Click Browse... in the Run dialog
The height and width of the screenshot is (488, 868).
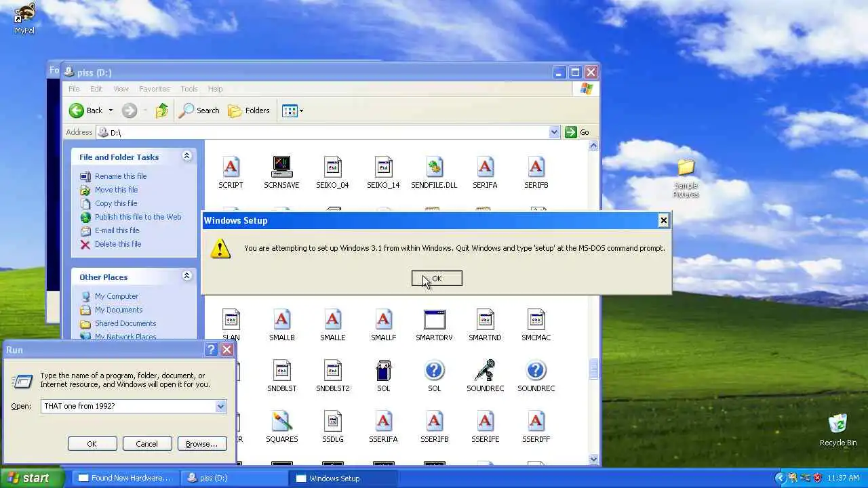coord(201,444)
